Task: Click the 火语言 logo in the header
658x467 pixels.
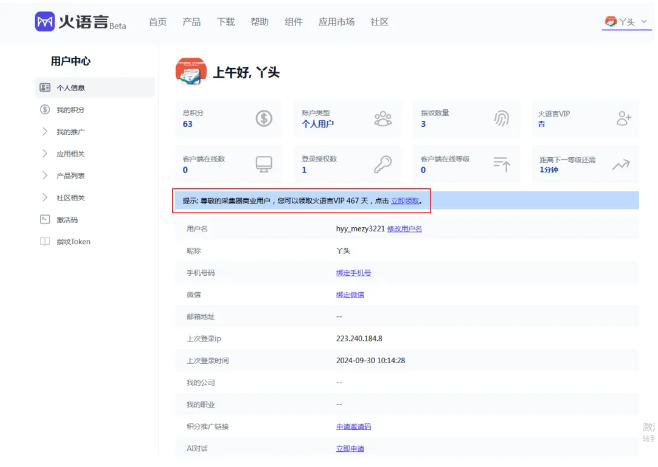Action: tap(80, 21)
